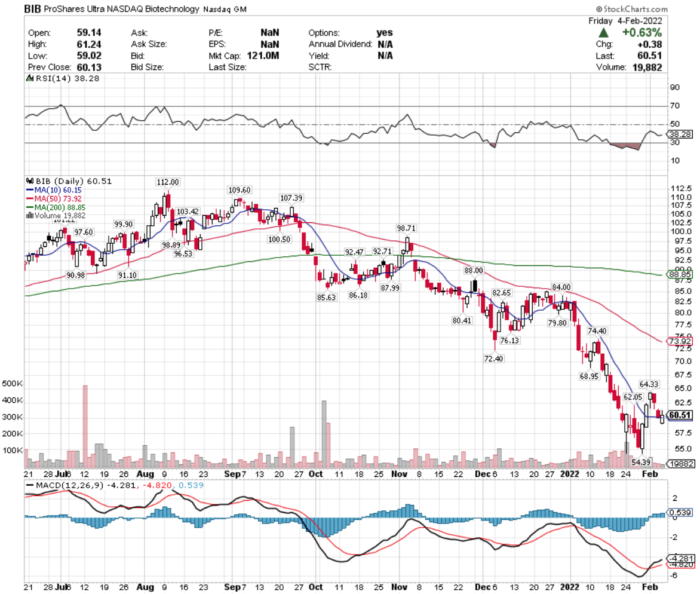Click the Annual Dividend label

[340, 44]
